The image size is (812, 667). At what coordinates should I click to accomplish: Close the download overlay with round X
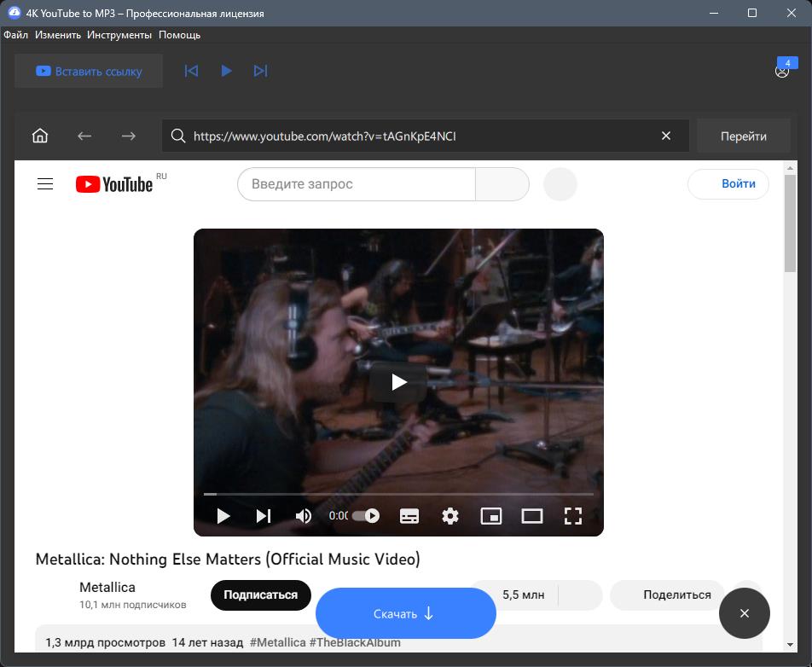(x=744, y=613)
